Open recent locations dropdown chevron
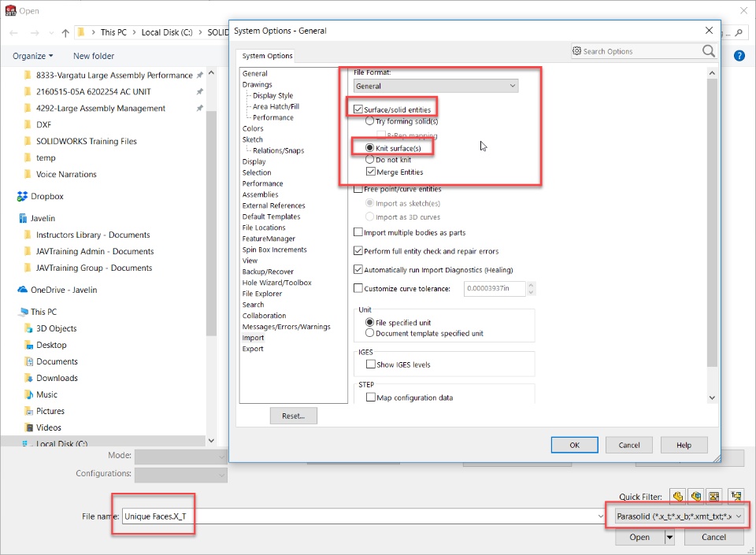This screenshot has height=555, width=756. 51,33
